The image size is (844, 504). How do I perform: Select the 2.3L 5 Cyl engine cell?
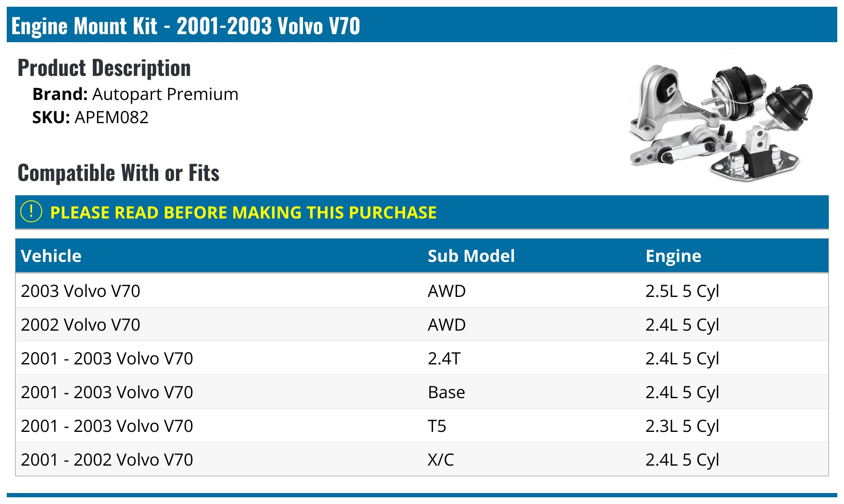(x=682, y=426)
